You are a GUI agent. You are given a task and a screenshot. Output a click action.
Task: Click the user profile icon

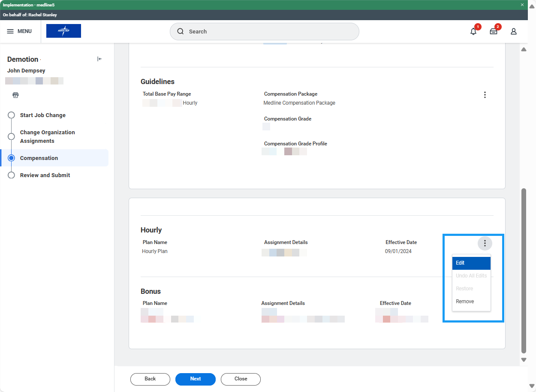pos(514,31)
